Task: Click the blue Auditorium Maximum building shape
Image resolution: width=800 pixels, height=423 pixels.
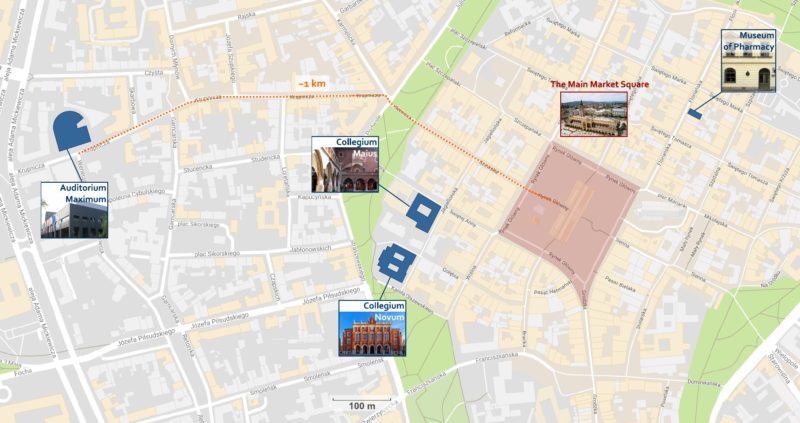Action: coord(71,130)
